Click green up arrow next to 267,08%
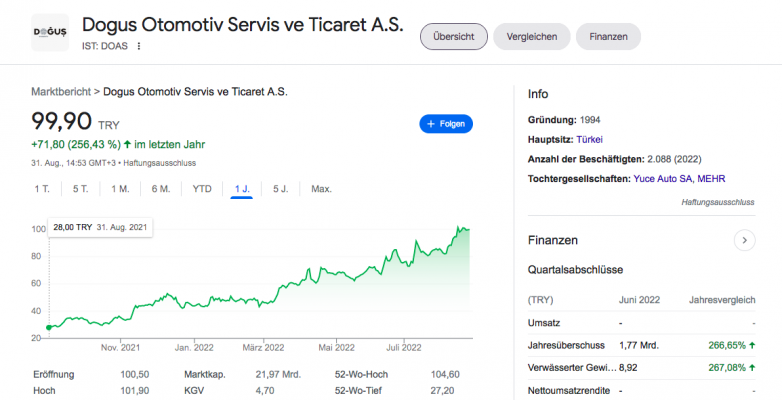This screenshot has width=782, height=400. (x=751, y=367)
